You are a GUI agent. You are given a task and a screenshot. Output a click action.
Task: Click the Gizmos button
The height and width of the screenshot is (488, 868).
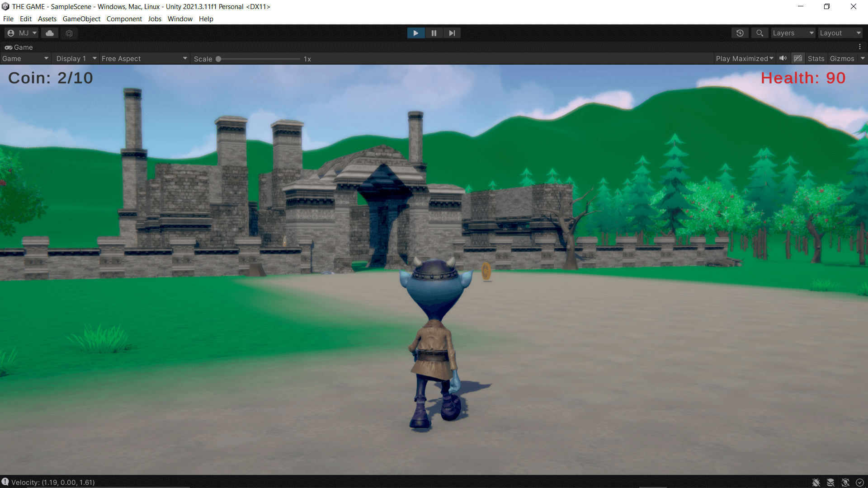(842, 59)
